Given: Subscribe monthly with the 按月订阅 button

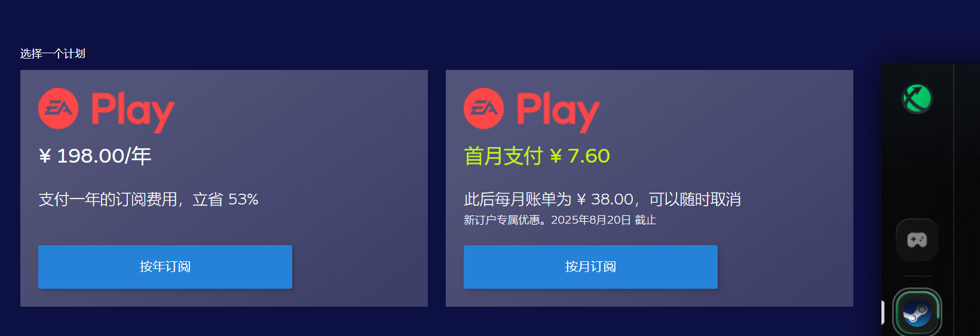Looking at the screenshot, I should [x=590, y=267].
